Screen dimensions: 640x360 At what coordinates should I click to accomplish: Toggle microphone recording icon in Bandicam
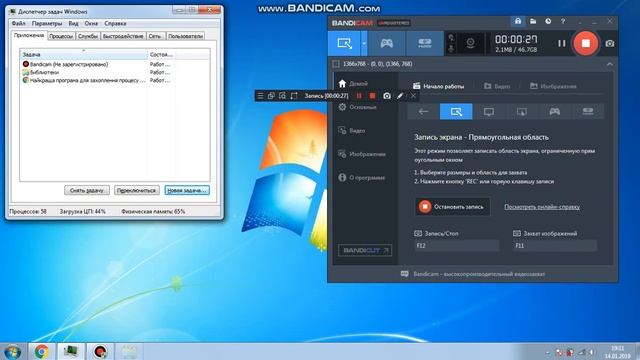(451, 49)
